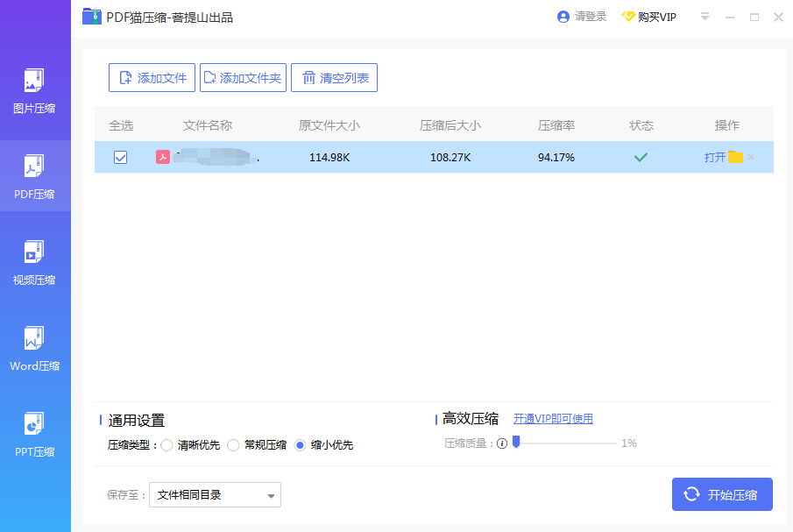Screen dimensions: 793x532
Task: Click the 94.17% compression rate cell
Action: [x=556, y=157]
